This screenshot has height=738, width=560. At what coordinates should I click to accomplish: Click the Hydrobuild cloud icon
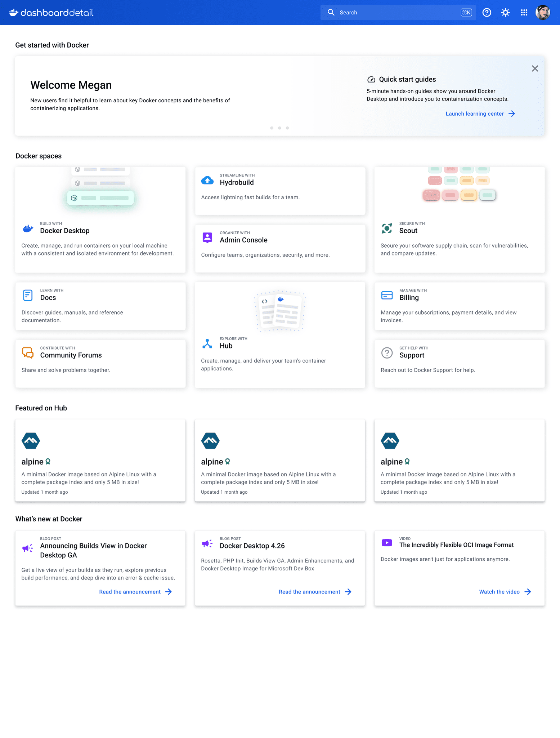207,180
